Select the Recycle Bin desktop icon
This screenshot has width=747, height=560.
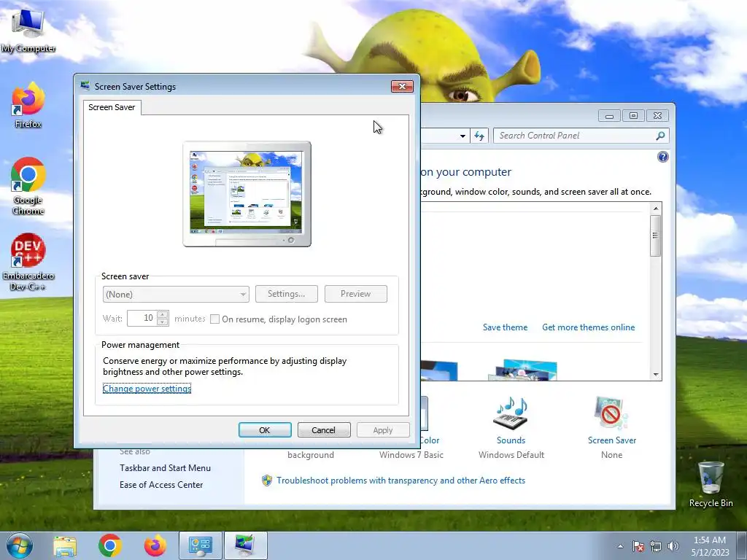(711, 484)
